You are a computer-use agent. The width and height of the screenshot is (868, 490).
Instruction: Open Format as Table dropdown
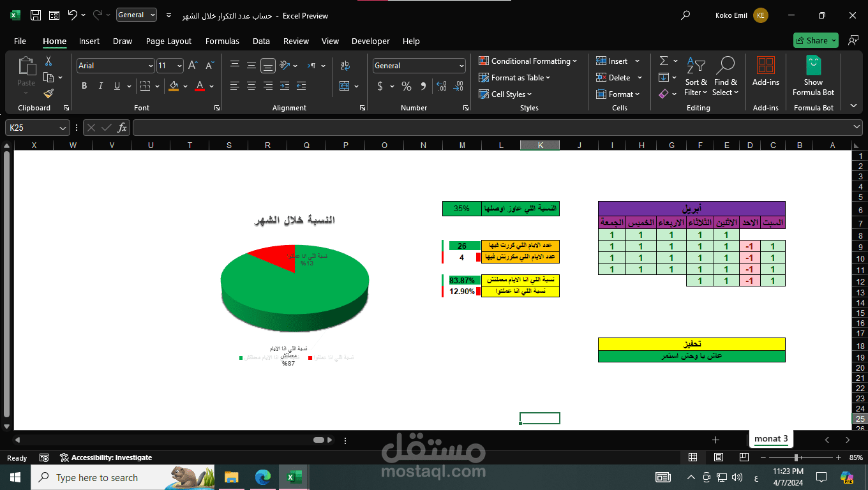pyautogui.click(x=514, y=78)
